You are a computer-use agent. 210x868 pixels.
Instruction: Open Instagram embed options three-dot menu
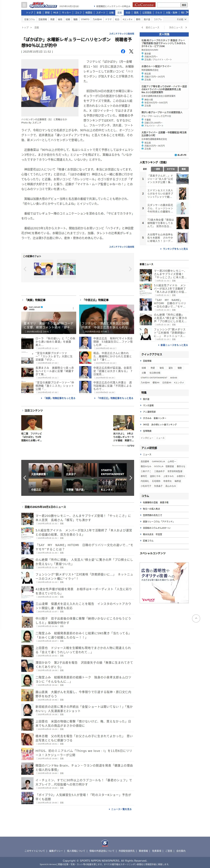pos(73,308)
